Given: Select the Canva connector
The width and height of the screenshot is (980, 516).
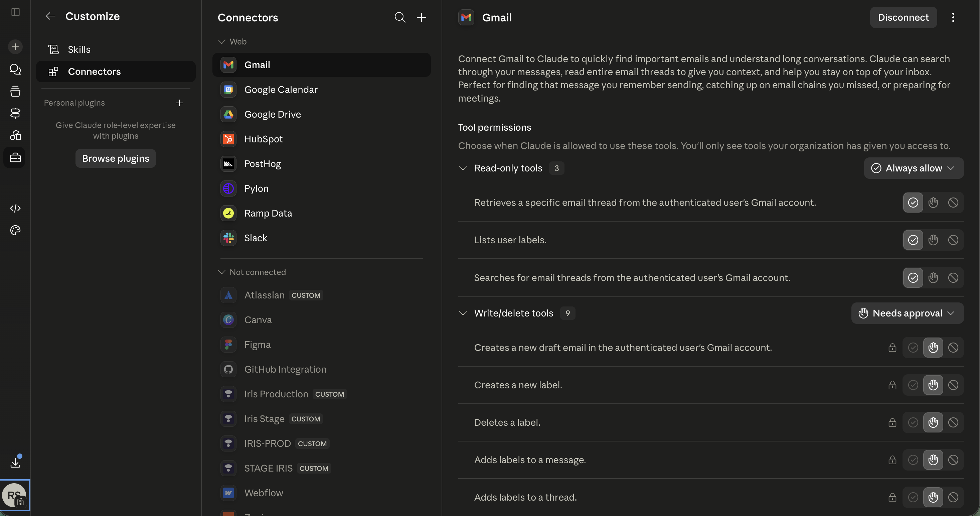Looking at the screenshot, I should pyautogui.click(x=321, y=320).
